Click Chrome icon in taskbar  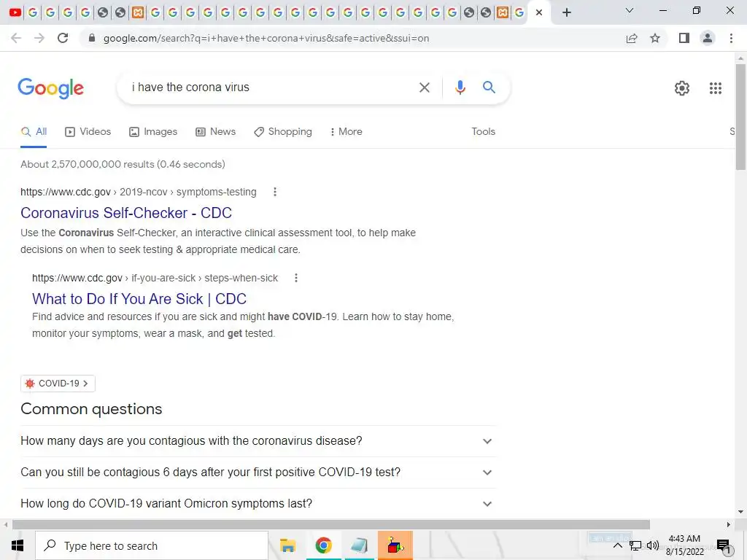click(323, 545)
